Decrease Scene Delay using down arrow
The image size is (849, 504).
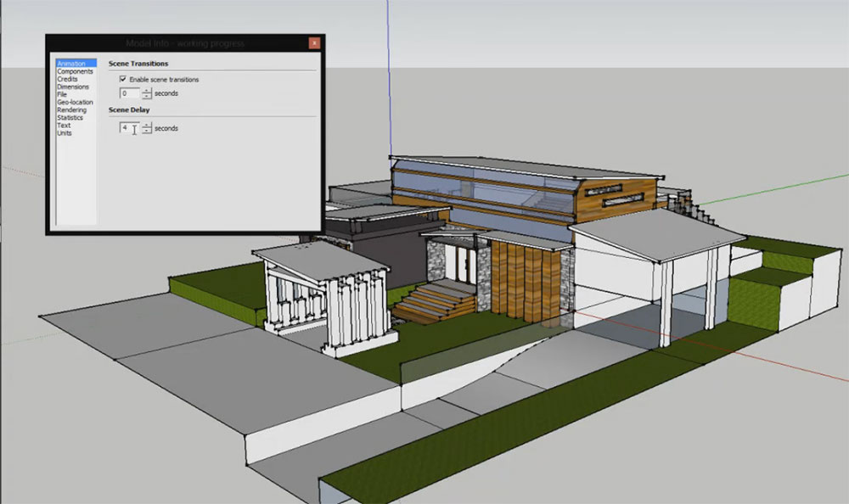point(147,132)
